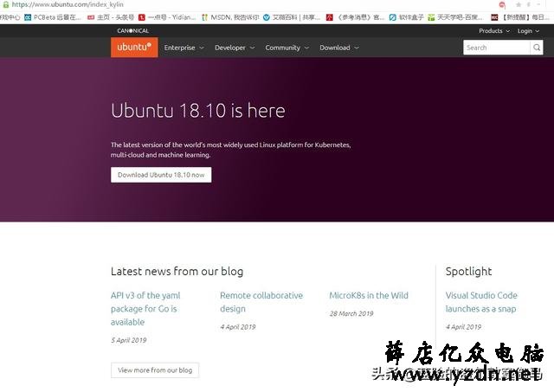
Task: Expand the Community menu
Action: pos(287,48)
